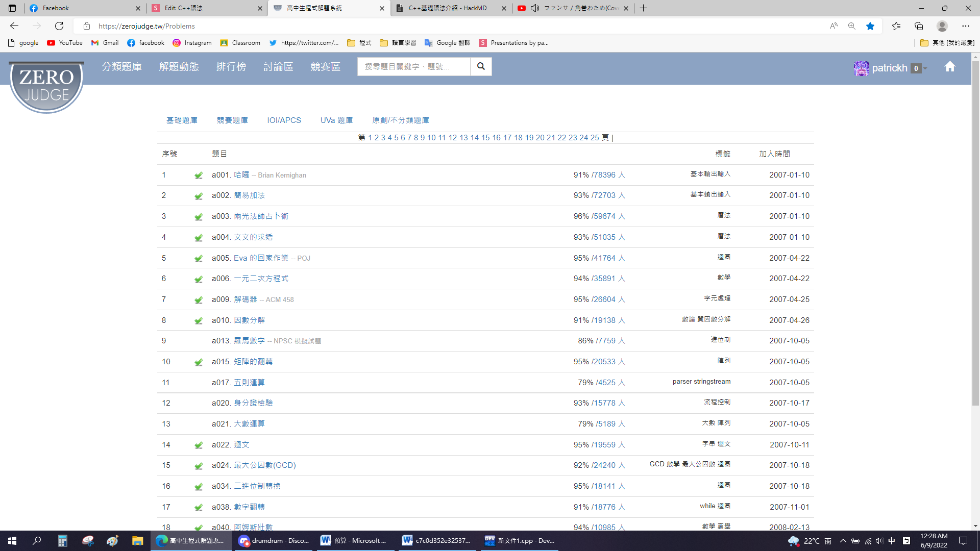Image resolution: width=980 pixels, height=551 pixels.
Task: Click the problem search input field
Action: click(x=413, y=67)
